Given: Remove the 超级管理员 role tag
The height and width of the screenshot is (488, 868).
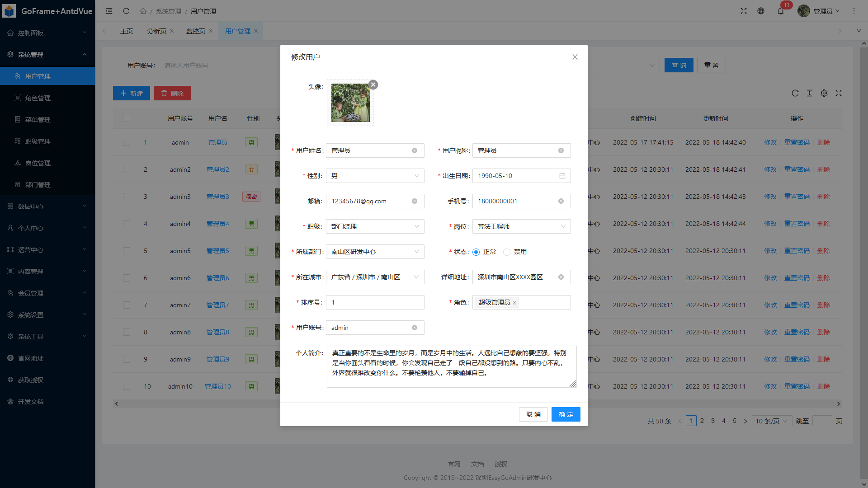Looking at the screenshot, I should pyautogui.click(x=514, y=303).
